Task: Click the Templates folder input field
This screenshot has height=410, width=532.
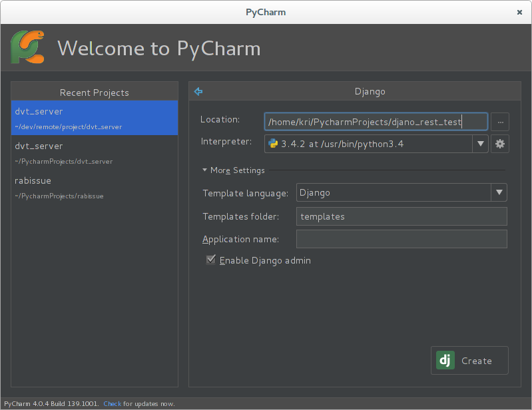Action: coord(401,216)
